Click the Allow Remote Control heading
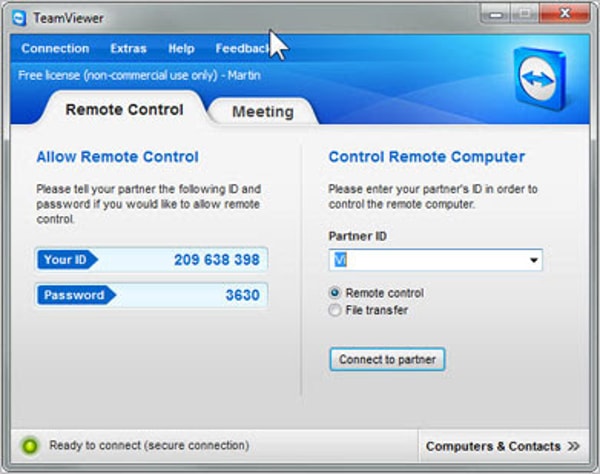Viewport: 600px width, 474px height. [x=117, y=157]
